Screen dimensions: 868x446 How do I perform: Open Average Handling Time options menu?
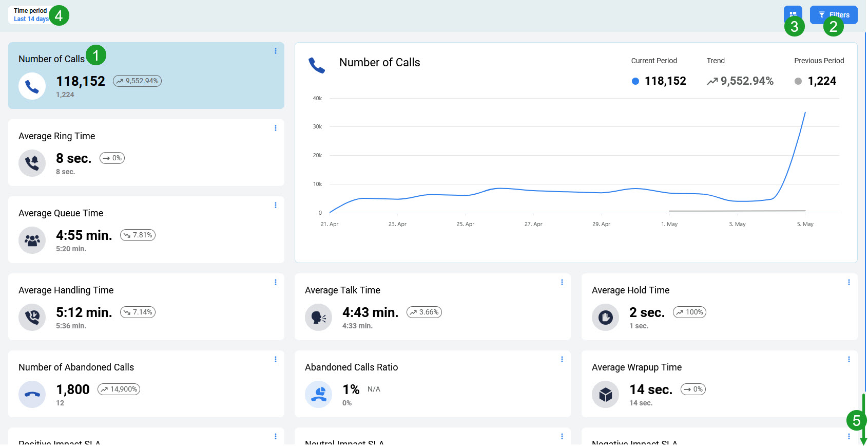point(276,282)
